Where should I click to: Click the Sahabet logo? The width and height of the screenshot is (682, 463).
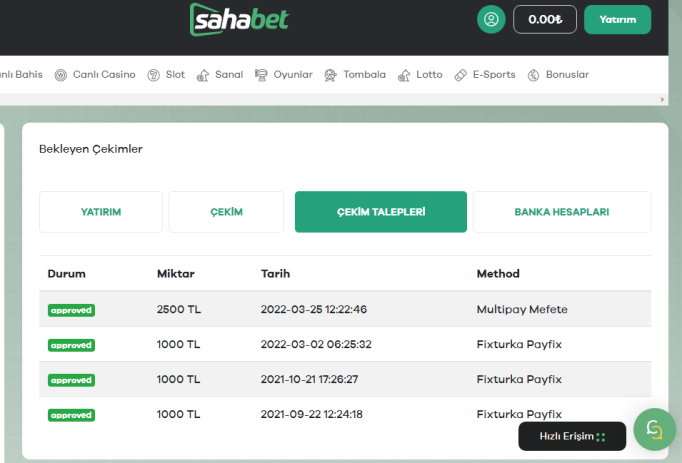(238, 19)
